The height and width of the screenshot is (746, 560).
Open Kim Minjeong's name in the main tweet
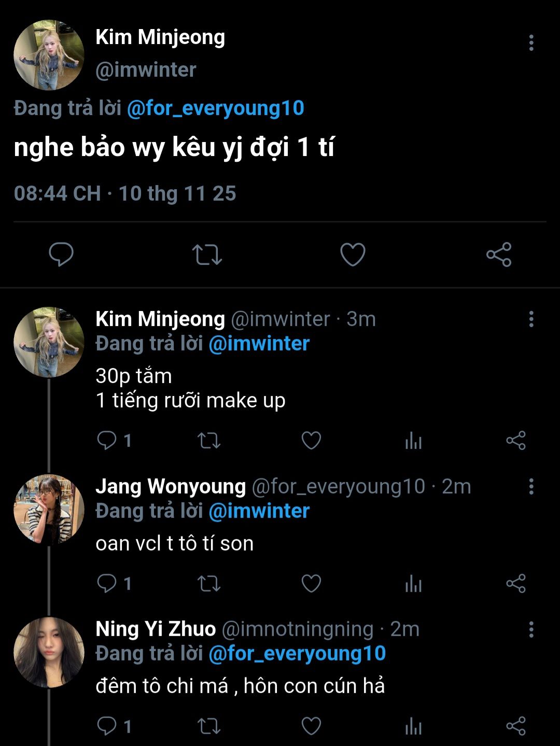160,37
